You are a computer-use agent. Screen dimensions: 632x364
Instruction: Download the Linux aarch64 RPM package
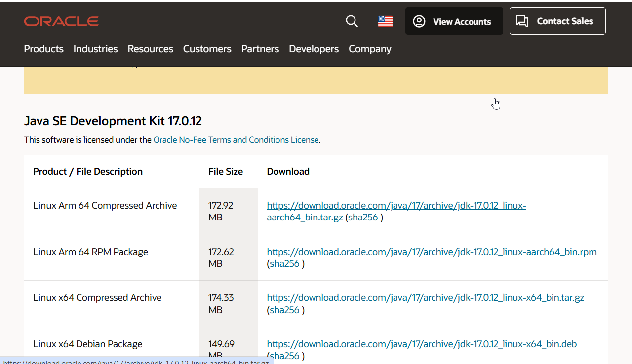point(432,252)
